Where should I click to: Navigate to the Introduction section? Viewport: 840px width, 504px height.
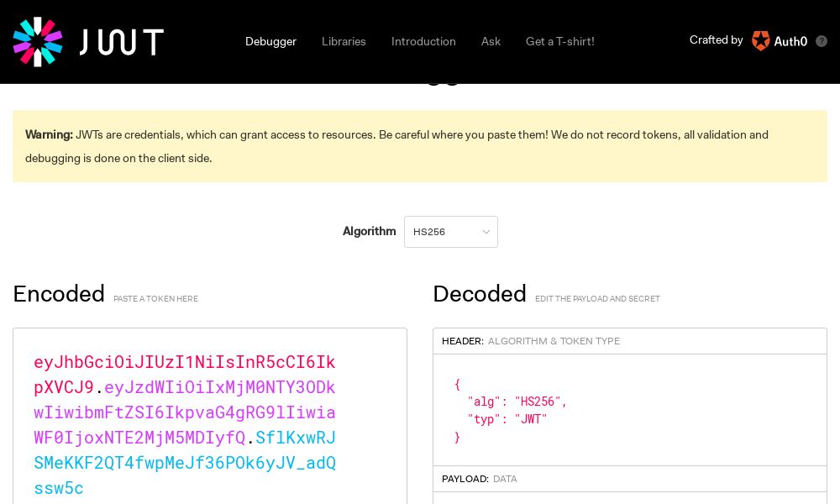423,41
